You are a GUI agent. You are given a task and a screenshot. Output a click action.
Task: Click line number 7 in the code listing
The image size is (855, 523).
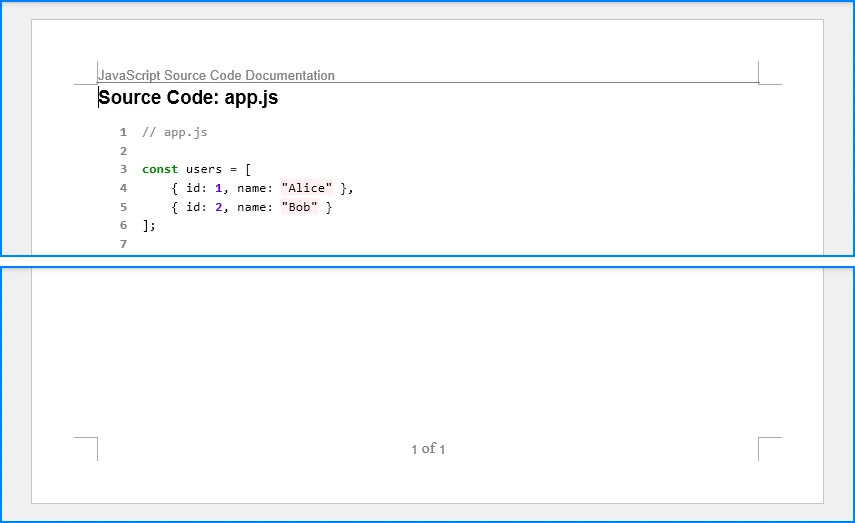tap(123, 244)
